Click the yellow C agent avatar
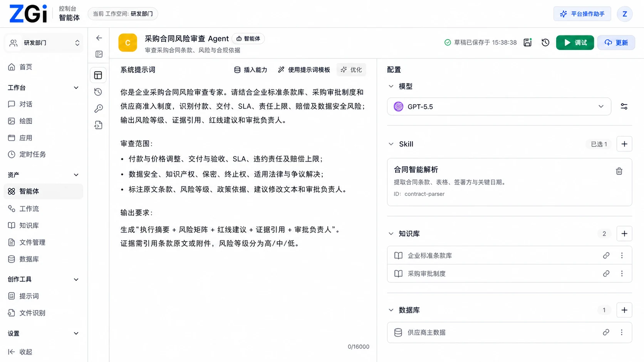The image size is (644, 362). (127, 42)
